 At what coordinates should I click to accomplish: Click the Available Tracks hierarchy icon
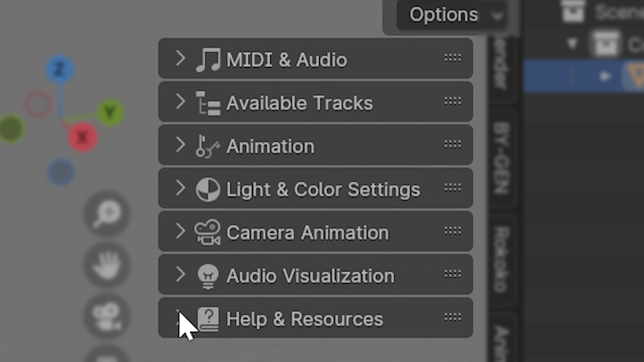(208, 103)
